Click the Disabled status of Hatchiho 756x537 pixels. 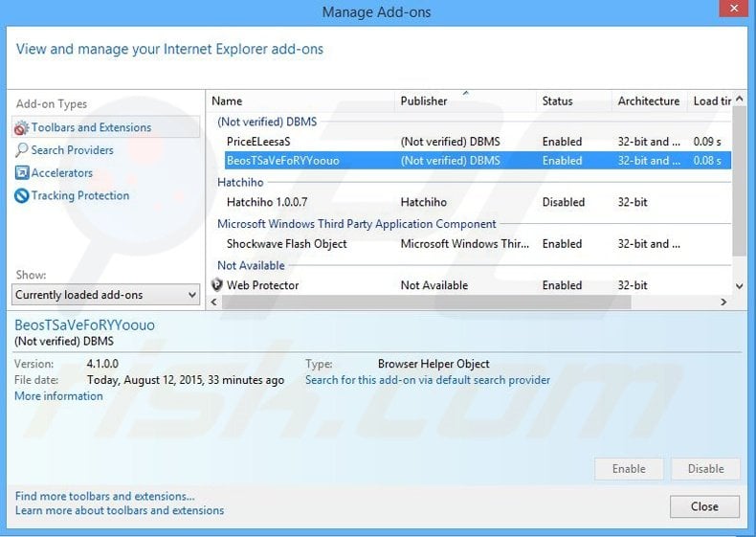[563, 202]
